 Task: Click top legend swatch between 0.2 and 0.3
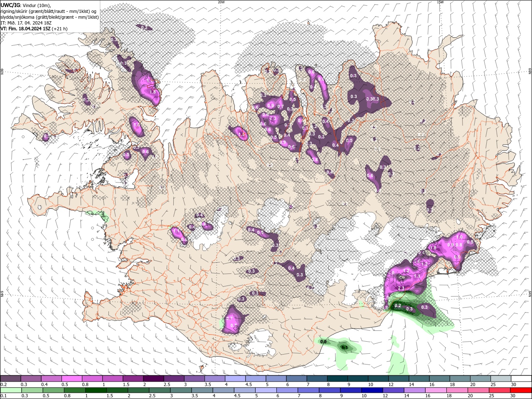[10, 379]
